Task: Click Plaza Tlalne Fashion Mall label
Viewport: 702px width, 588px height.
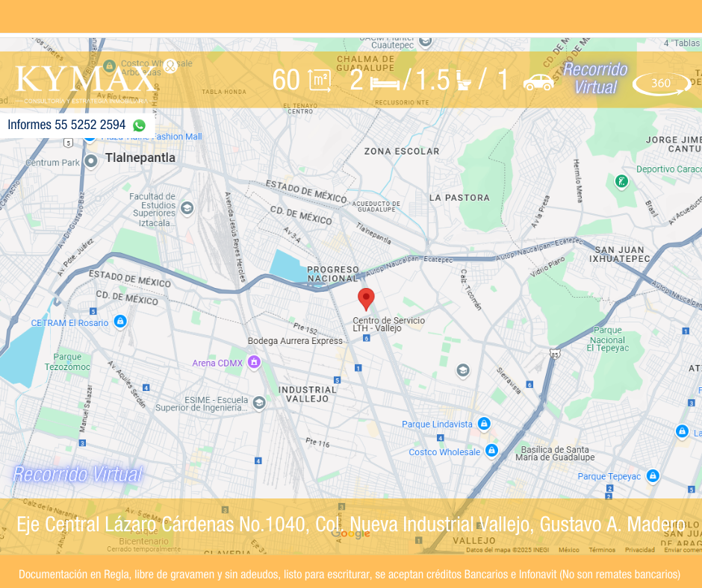Action: tap(152, 137)
